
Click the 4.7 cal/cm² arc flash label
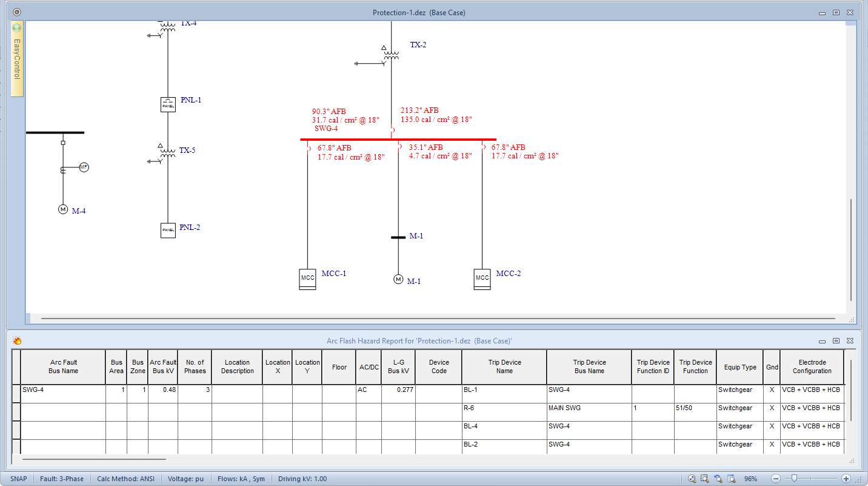(440, 156)
